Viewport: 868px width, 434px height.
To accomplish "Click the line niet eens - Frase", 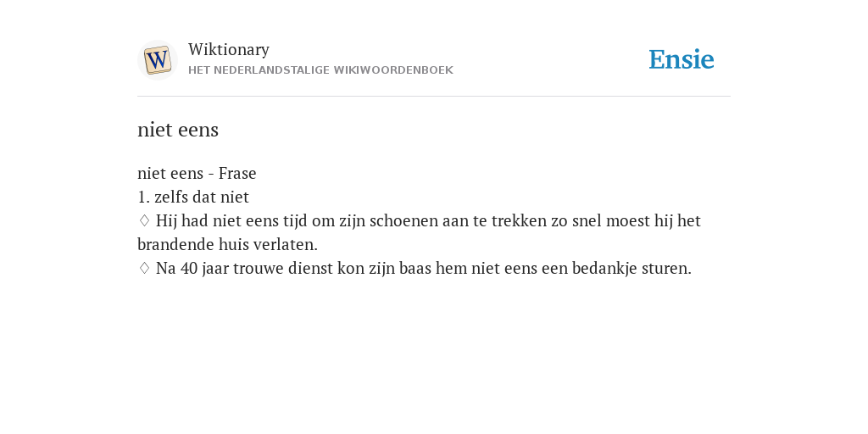I will click(x=197, y=173).
